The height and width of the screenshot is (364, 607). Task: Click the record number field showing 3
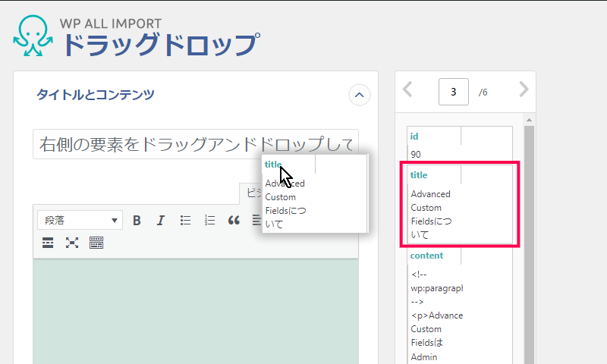coord(453,92)
